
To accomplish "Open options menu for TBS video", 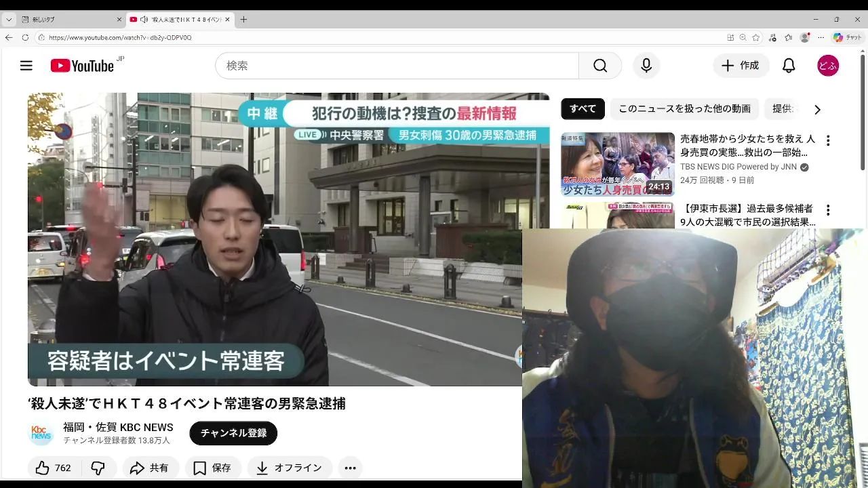I will (x=828, y=141).
